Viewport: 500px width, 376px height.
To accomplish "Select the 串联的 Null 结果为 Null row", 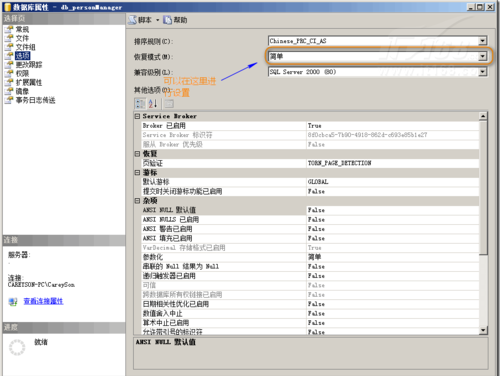I will pos(310,266).
